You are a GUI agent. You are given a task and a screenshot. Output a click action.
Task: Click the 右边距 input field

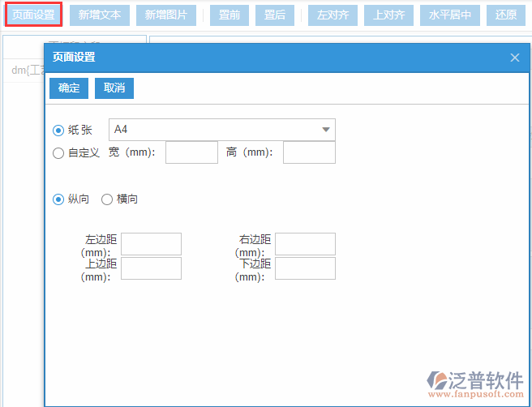(x=306, y=244)
